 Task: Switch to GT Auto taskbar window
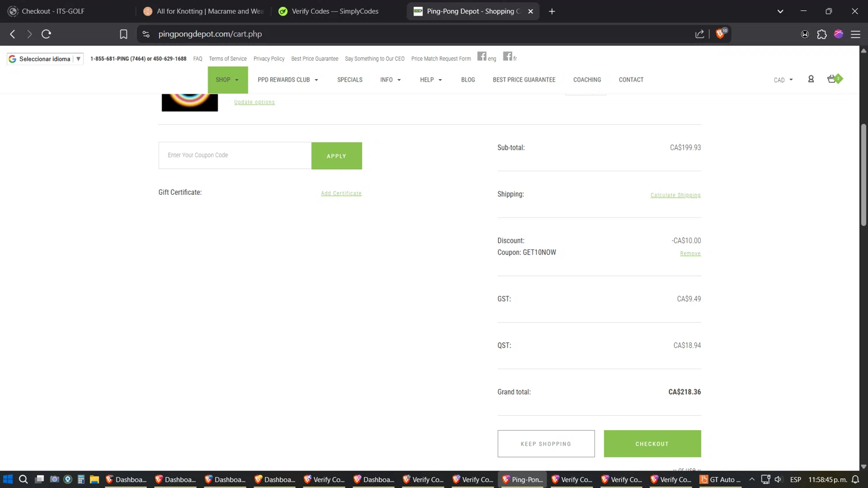pos(720,479)
